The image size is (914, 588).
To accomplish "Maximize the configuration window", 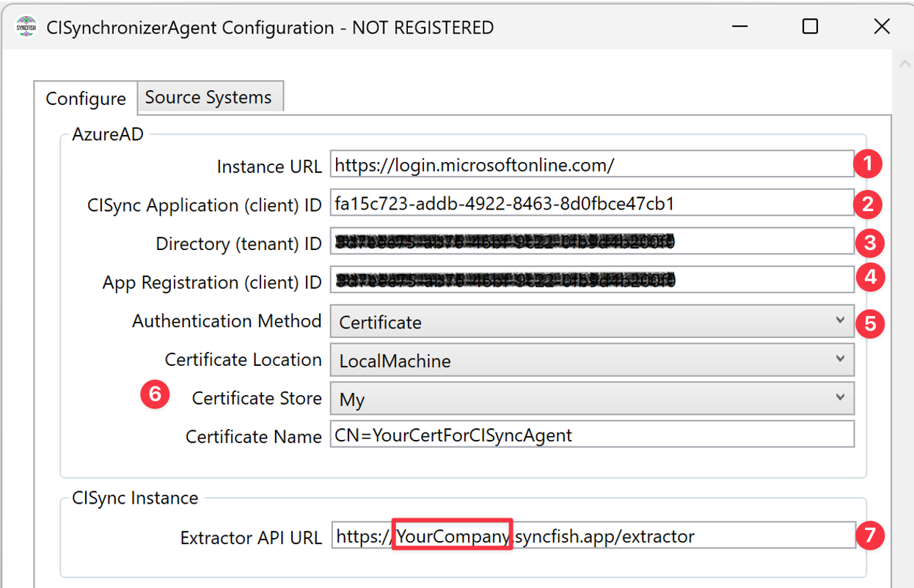I will (810, 27).
